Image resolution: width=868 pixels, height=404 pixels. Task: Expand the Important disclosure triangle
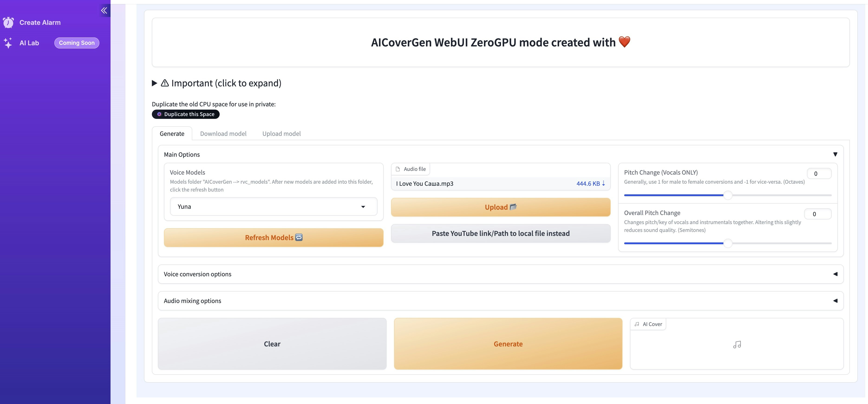point(155,83)
